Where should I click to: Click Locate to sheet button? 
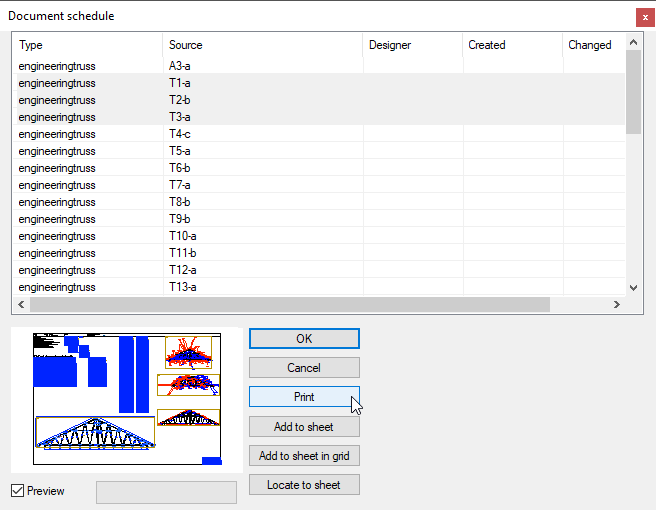click(x=304, y=485)
